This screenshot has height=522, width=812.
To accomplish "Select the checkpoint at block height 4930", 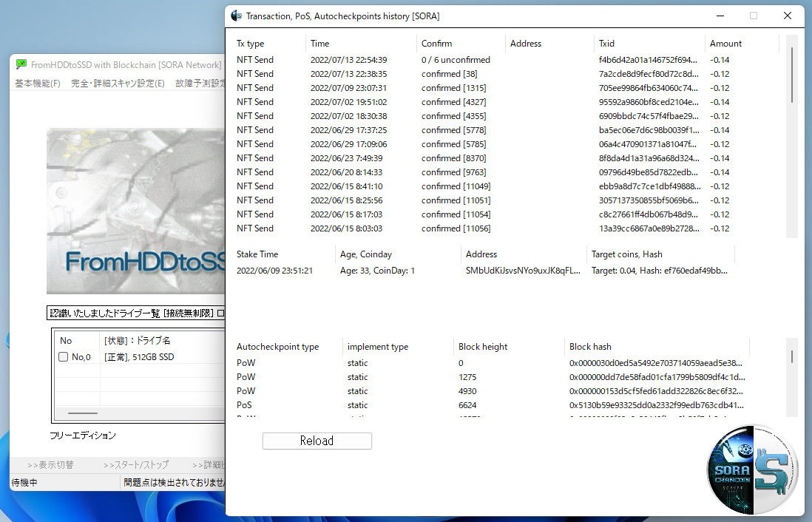I will click(x=490, y=391).
